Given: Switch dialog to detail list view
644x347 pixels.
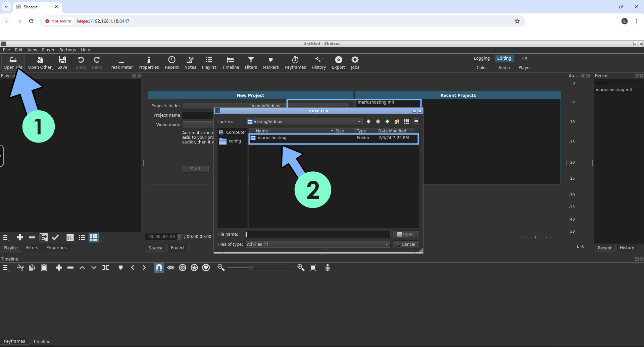Looking at the screenshot, I should point(416,122).
